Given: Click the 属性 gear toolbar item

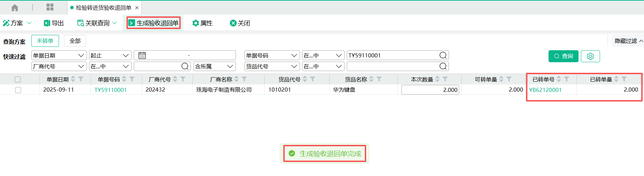Looking at the screenshot, I should 202,23.
